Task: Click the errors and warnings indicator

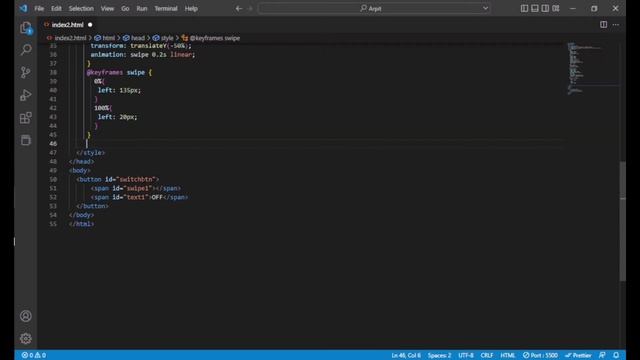Action: click(x=33, y=355)
